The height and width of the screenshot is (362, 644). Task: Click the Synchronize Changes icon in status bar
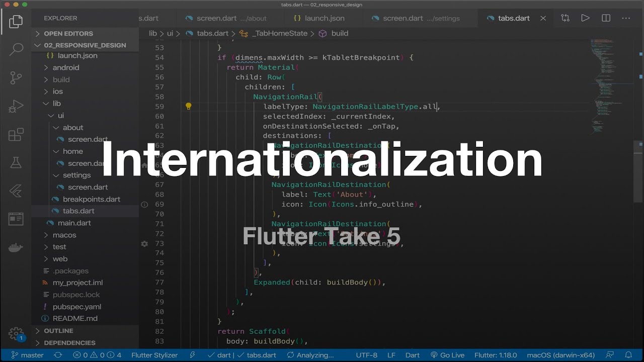[x=58, y=355]
